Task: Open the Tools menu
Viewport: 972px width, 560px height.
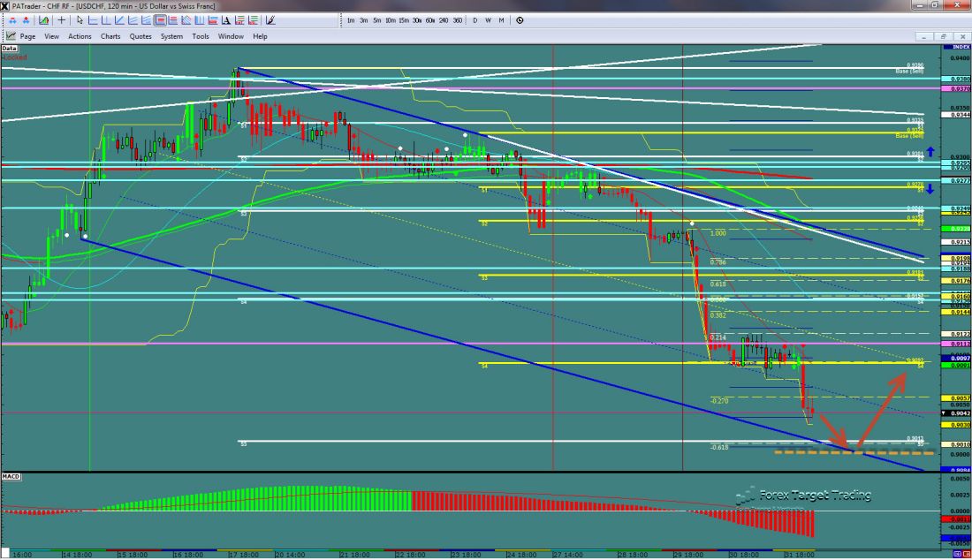Action: (201, 36)
